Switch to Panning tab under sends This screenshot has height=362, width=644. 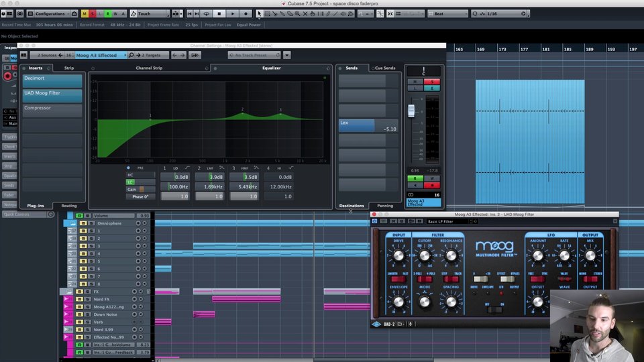coord(385,206)
